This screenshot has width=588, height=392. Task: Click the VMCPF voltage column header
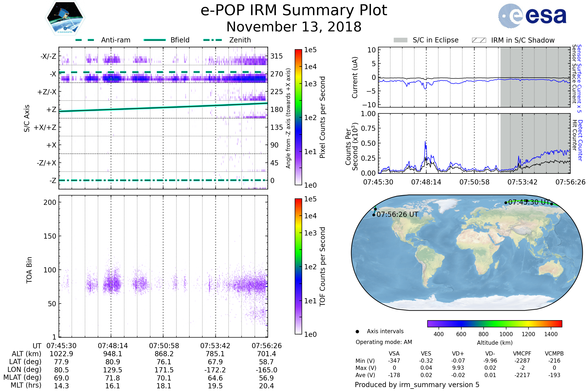tap(522, 354)
